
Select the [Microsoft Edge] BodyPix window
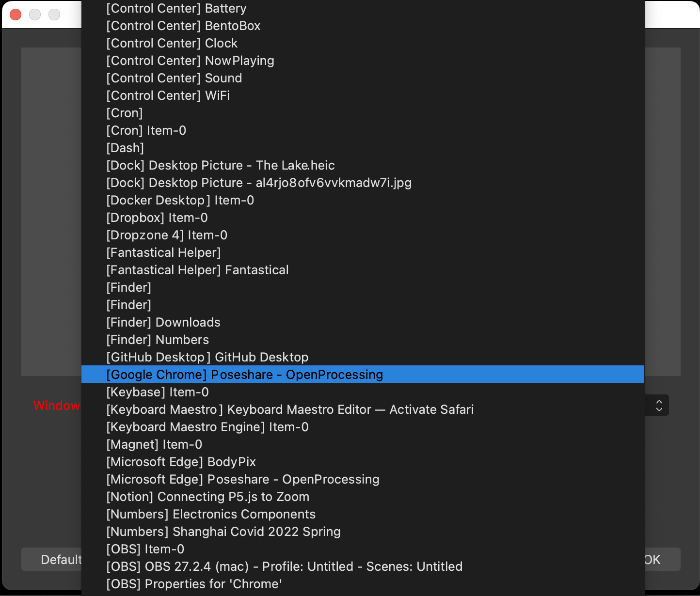(x=181, y=462)
